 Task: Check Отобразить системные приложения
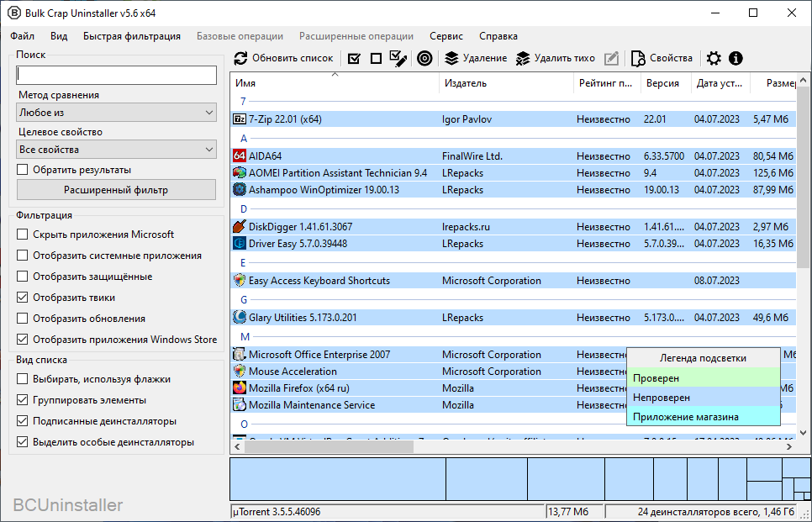(x=22, y=256)
